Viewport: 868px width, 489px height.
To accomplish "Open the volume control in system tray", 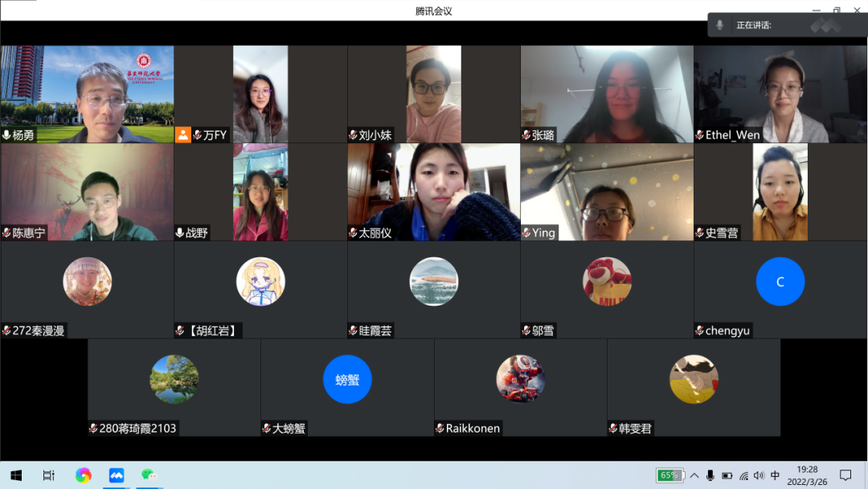I will pos(759,475).
